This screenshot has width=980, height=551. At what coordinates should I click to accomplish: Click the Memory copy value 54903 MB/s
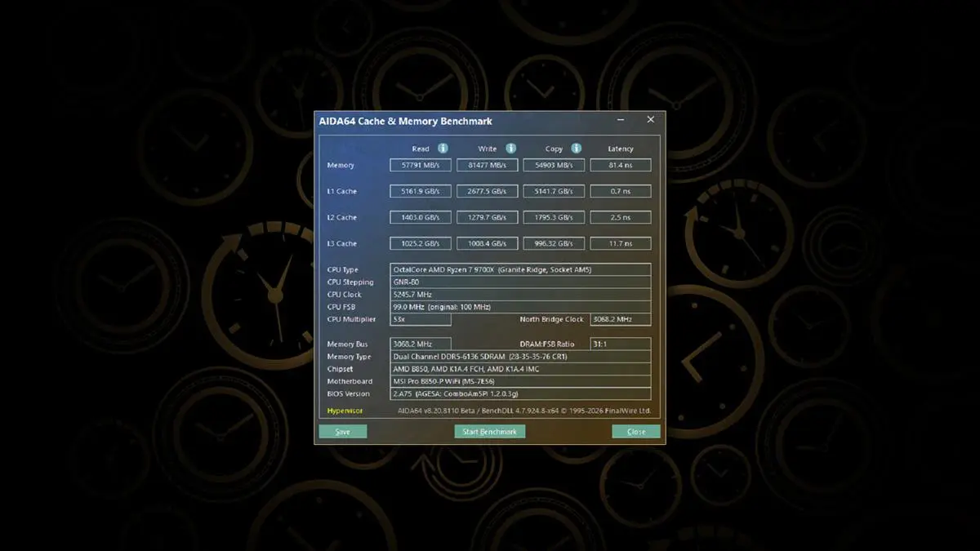pyautogui.click(x=554, y=165)
